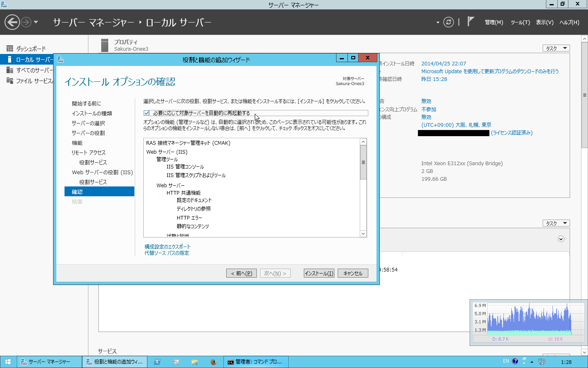Open the タスク dropdown in Events panel
Screen dimensions: 588x368
coord(556,223)
